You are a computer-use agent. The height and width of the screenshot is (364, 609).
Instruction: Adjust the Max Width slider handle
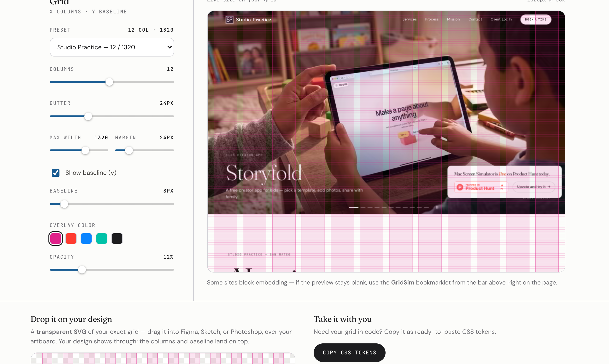tap(85, 150)
